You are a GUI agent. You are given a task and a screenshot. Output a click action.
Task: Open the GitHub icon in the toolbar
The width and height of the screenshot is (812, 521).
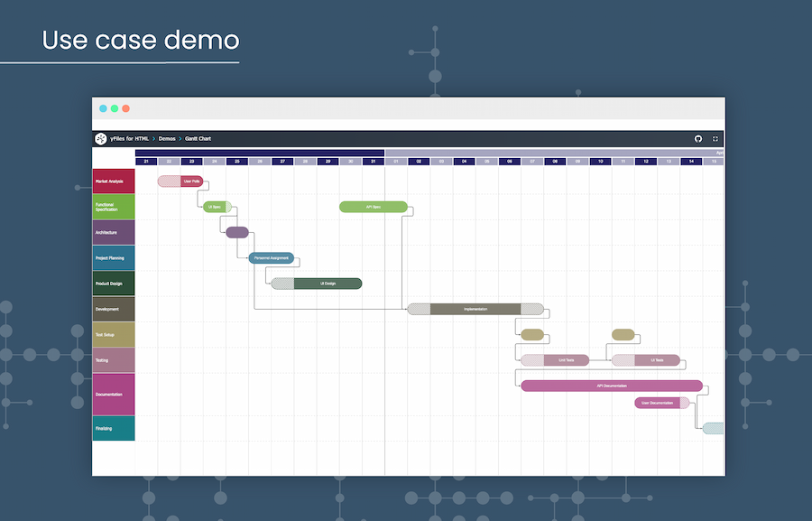pos(698,139)
